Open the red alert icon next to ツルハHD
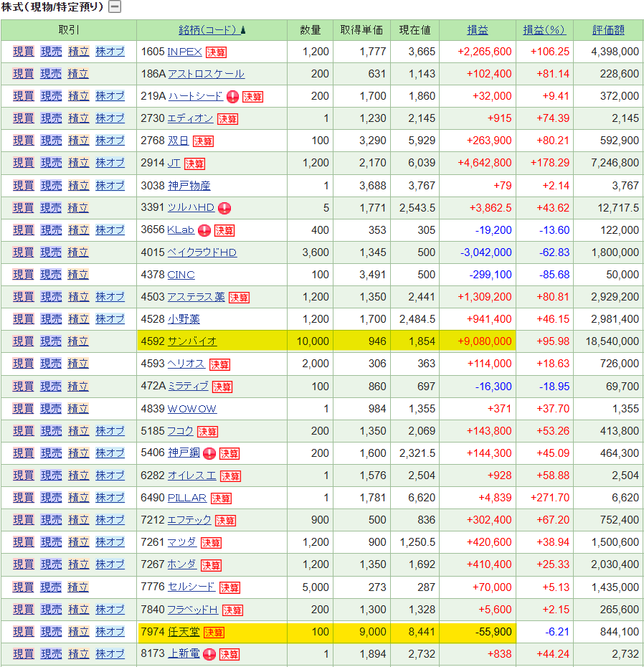 224,208
